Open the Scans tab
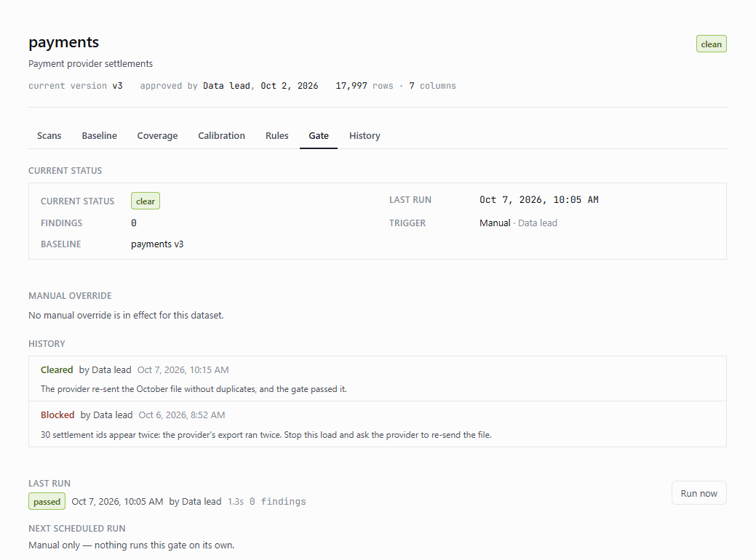 pyautogui.click(x=49, y=136)
